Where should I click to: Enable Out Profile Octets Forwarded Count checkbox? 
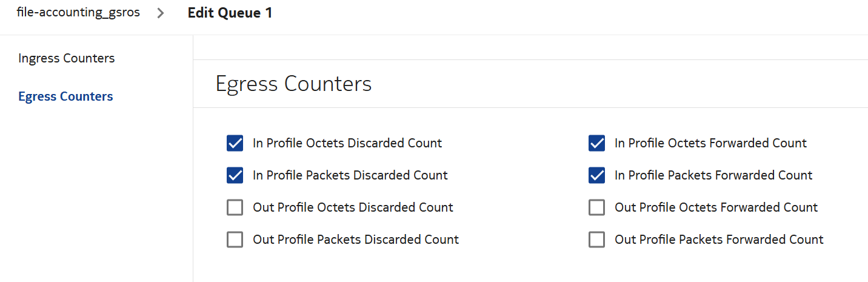pyautogui.click(x=596, y=207)
